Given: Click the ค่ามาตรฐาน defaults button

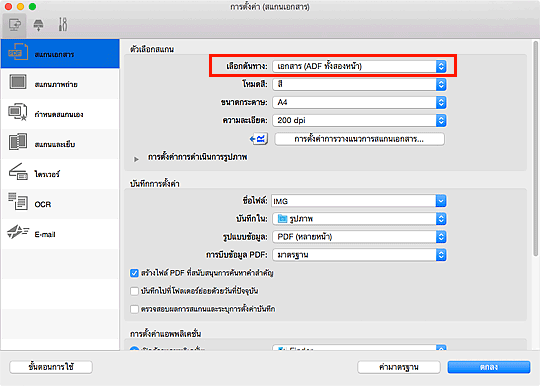Looking at the screenshot, I should pyautogui.click(x=399, y=367).
